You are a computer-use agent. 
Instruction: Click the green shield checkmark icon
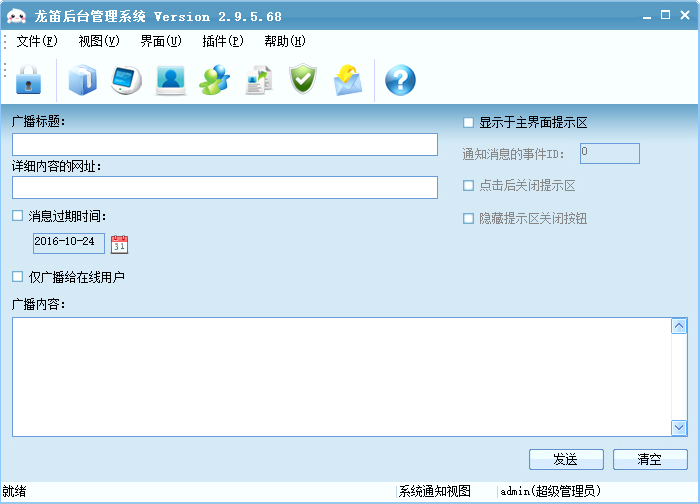click(303, 79)
